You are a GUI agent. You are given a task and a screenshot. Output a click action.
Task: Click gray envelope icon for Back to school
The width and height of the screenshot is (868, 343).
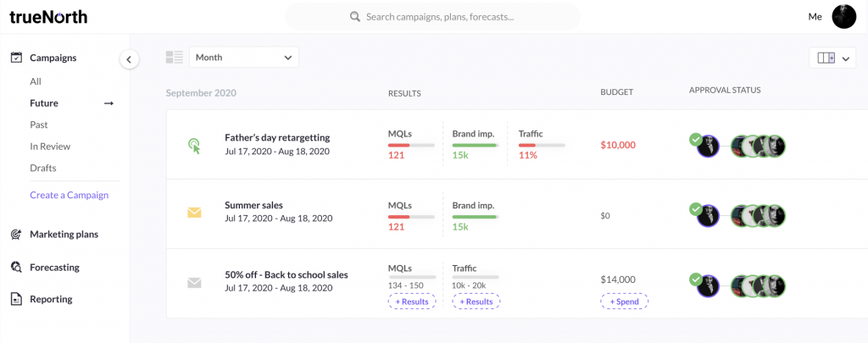tap(194, 283)
